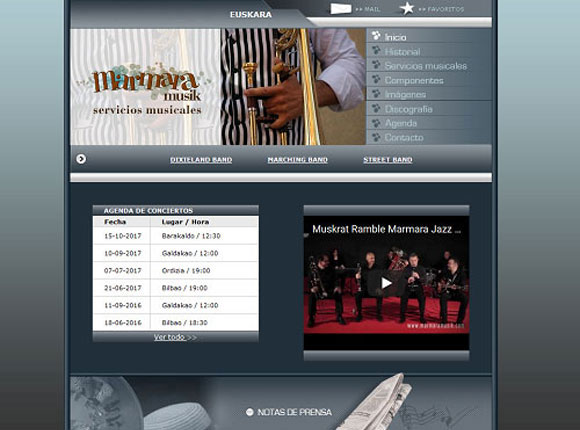580x430 pixels.
Task: Select the 15-10-2017 date cell
Action: 122,236
